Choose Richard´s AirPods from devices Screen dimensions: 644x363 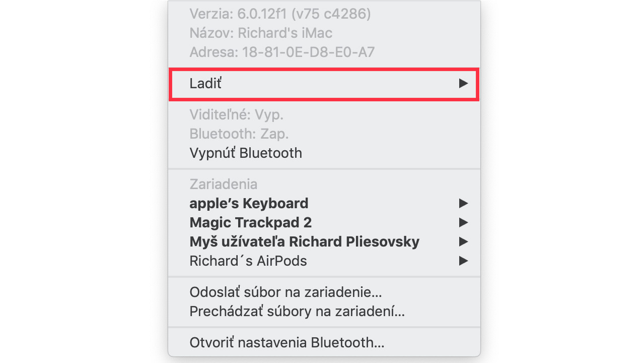(324, 261)
